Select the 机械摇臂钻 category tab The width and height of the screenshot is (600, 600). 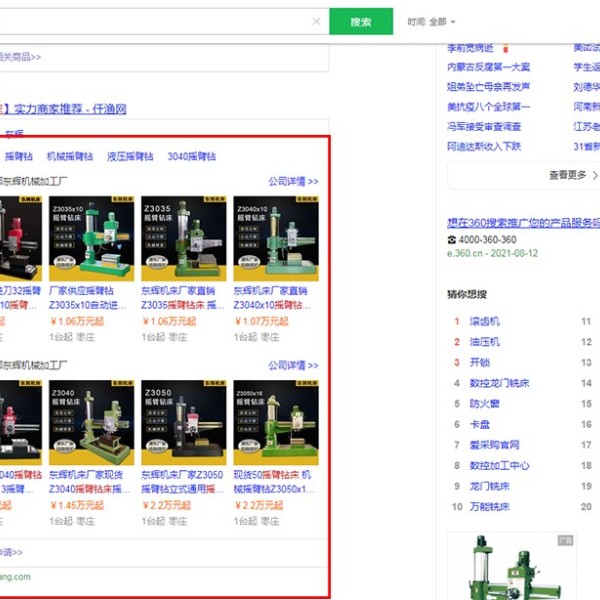[70, 156]
